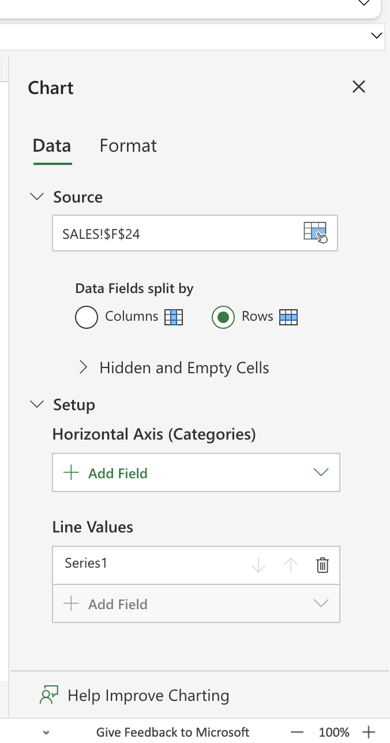Screen dimensions: 390x743
Task: Select the Columns radio button
Action: pos(86,317)
